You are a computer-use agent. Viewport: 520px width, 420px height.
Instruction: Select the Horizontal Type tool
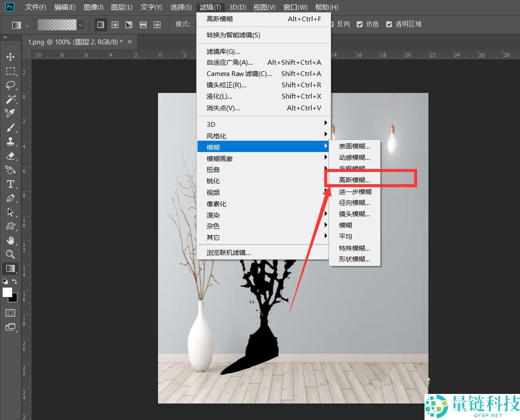coord(10,184)
